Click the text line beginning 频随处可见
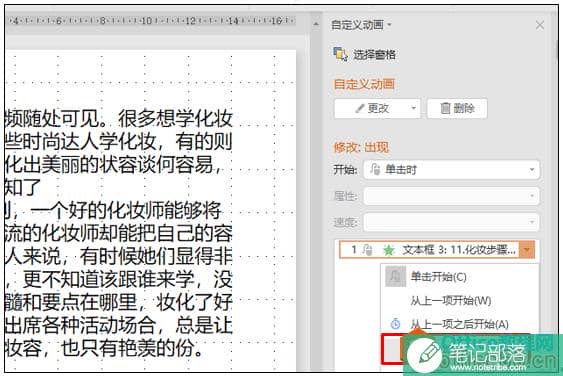The width and height of the screenshot is (563, 376). [x=119, y=119]
